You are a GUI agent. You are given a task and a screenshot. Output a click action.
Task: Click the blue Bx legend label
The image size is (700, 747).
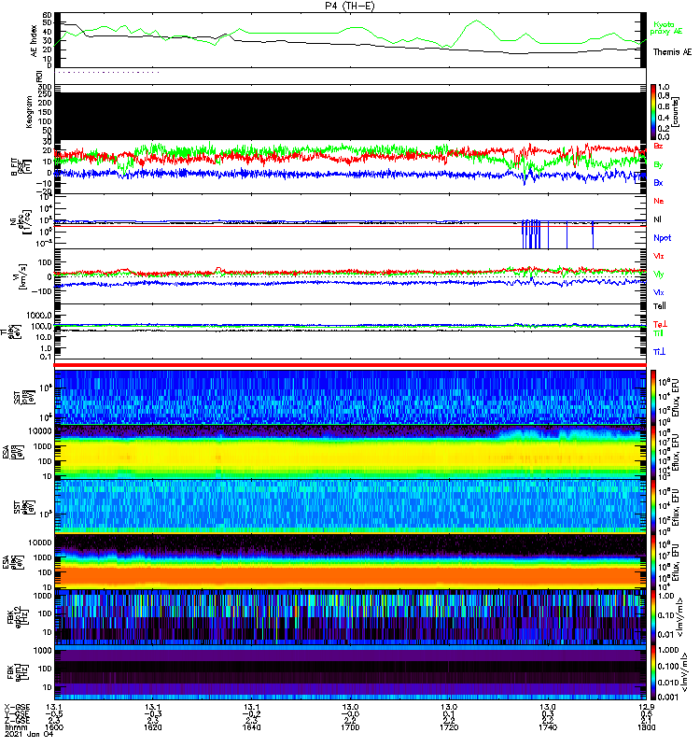pos(658,183)
